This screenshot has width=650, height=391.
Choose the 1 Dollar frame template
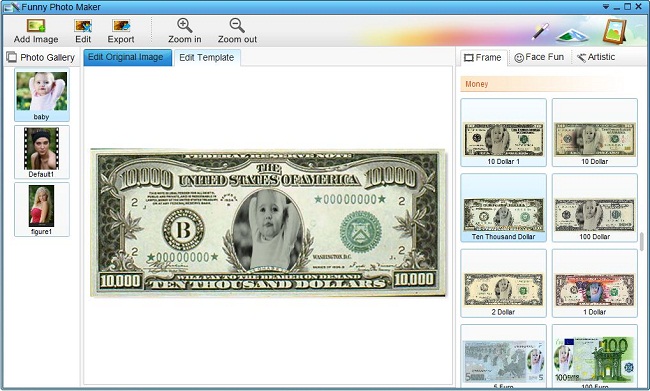594,283
